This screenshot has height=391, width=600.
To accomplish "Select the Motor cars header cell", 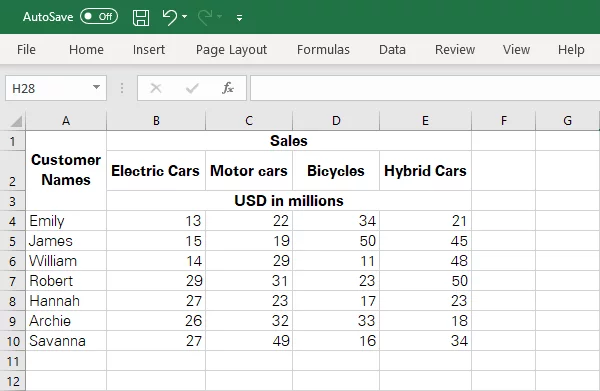I will (249, 171).
